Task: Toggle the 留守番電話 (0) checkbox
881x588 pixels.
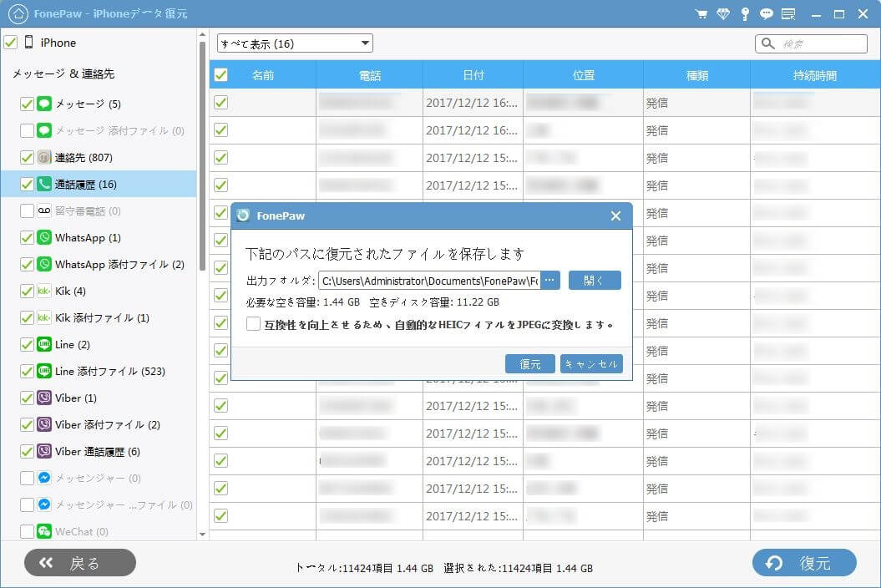Action: pyautogui.click(x=27, y=210)
